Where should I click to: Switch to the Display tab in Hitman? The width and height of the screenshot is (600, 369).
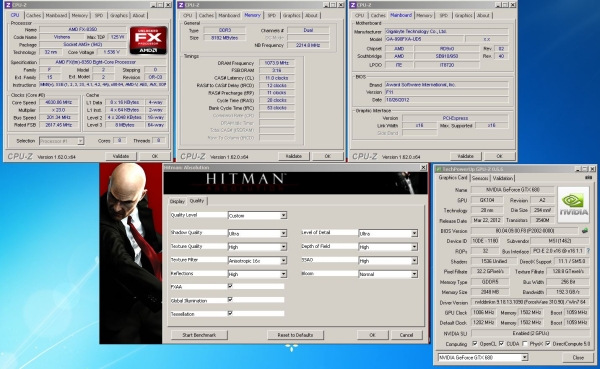click(x=177, y=201)
